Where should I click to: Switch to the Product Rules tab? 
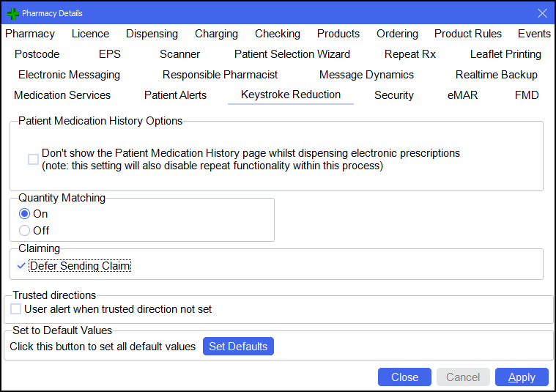pyautogui.click(x=467, y=34)
